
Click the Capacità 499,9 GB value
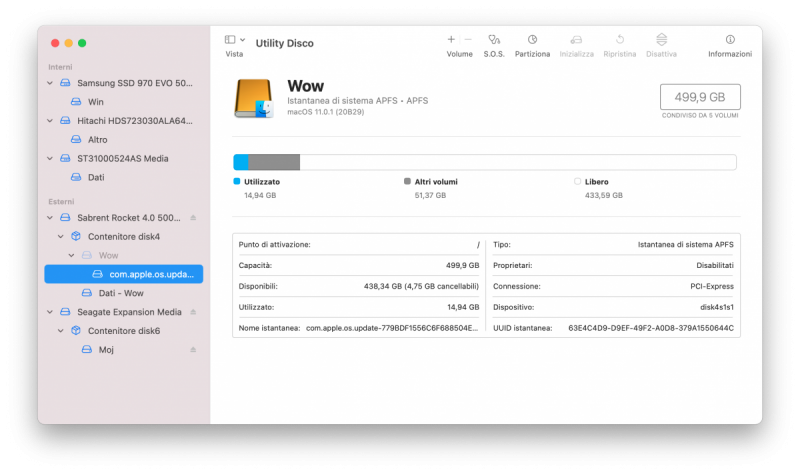pyautogui.click(x=462, y=265)
